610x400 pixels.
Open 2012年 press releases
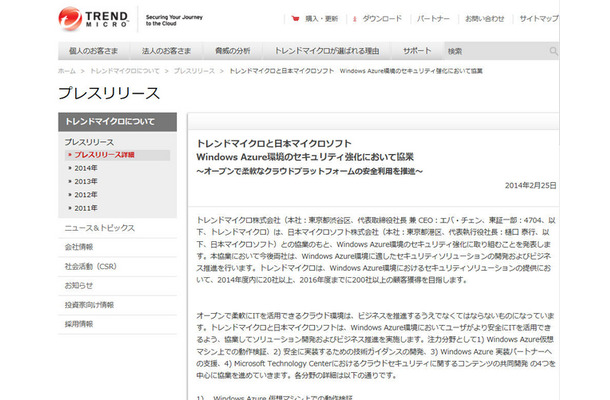point(86,195)
